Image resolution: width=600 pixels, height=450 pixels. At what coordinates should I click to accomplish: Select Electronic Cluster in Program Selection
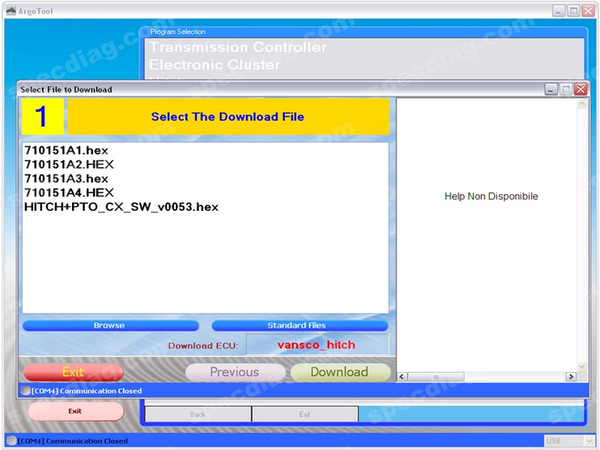(x=215, y=65)
